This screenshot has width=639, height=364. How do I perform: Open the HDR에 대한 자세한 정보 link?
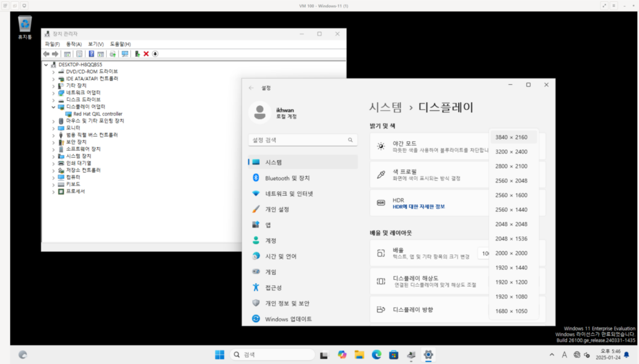click(418, 207)
